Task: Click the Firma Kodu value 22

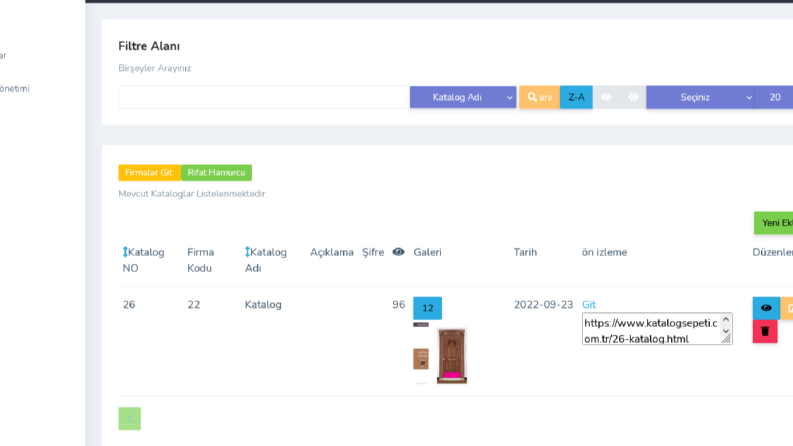Action: click(x=194, y=304)
